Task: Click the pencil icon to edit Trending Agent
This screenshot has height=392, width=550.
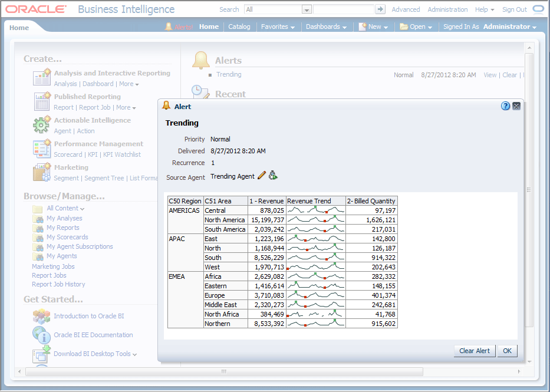Action: coord(262,176)
